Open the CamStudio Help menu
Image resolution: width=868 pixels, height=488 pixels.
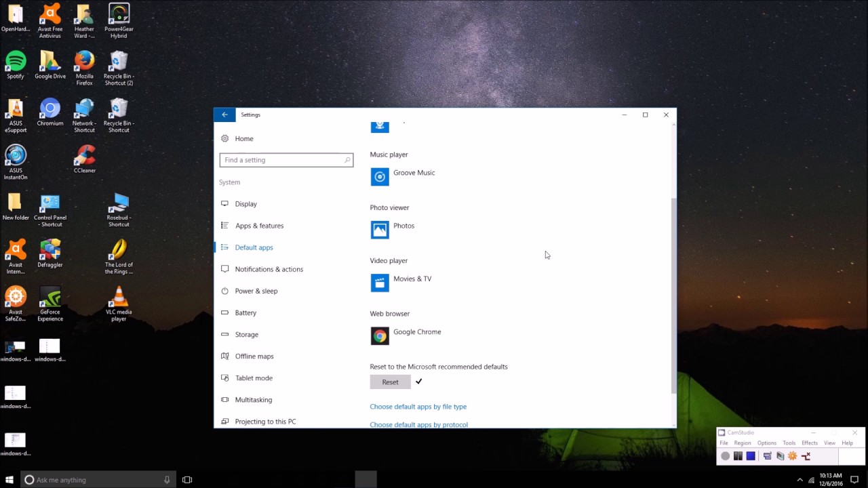[847, 443]
